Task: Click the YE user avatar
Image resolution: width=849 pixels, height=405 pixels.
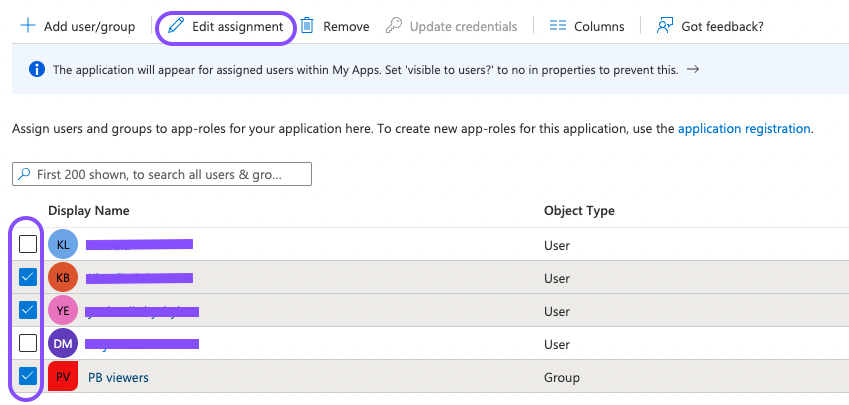Action: pos(63,311)
